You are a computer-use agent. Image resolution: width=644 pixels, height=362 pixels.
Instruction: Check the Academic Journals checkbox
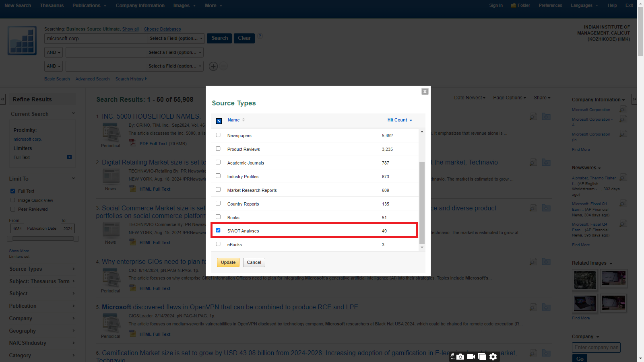pos(218,162)
